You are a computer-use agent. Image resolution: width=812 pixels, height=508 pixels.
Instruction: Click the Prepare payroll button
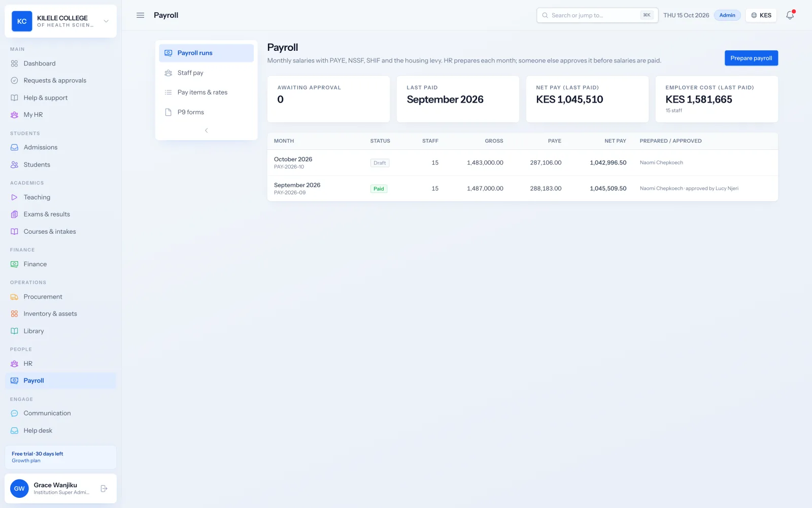(751, 58)
